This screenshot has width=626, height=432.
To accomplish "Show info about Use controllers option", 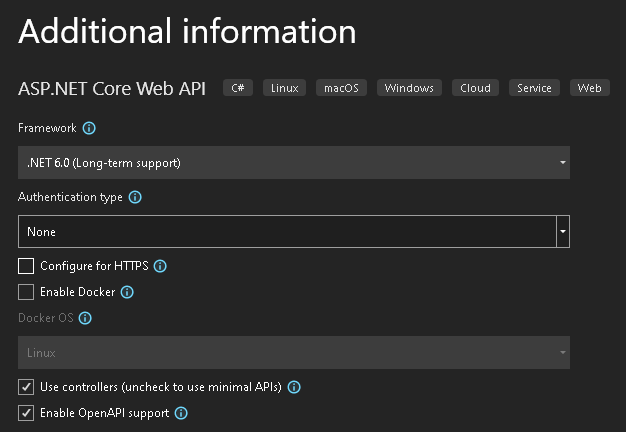I will tap(295, 386).
